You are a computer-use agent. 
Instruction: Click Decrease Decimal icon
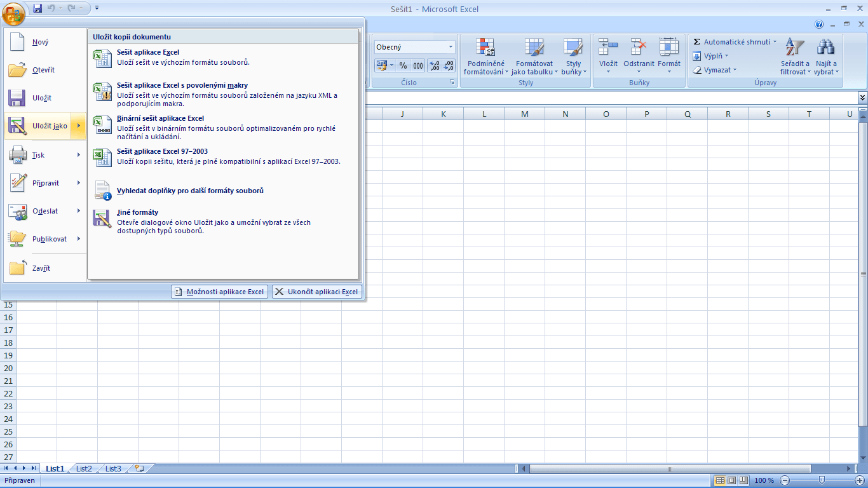click(449, 65)
